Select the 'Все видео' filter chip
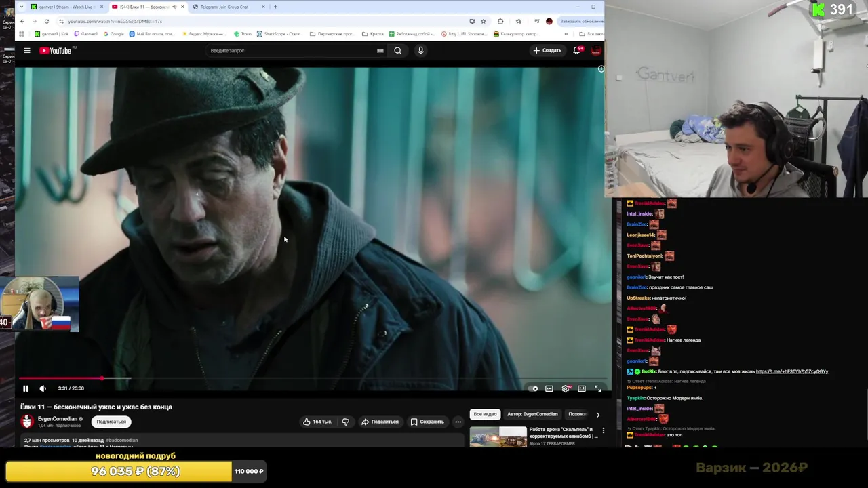The height and width of the screenshot is (488, 868). [x=485, y=414]
